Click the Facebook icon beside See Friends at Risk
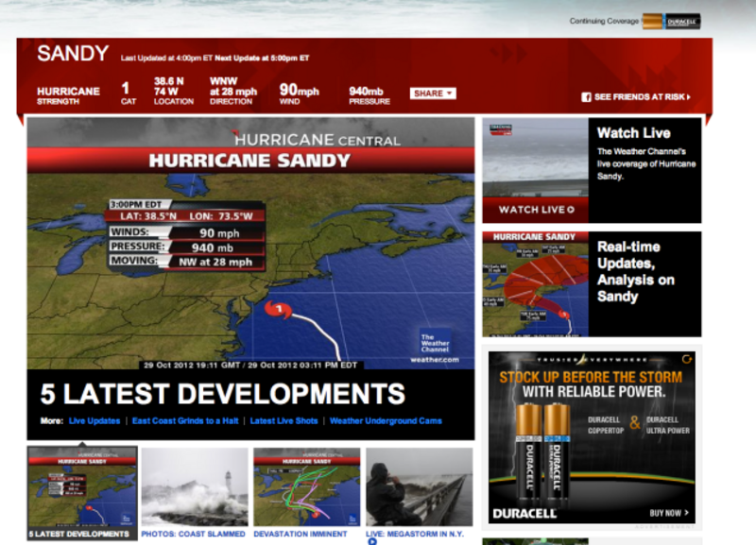The height and width of the screenshot is (545, 756). [586, 97]
